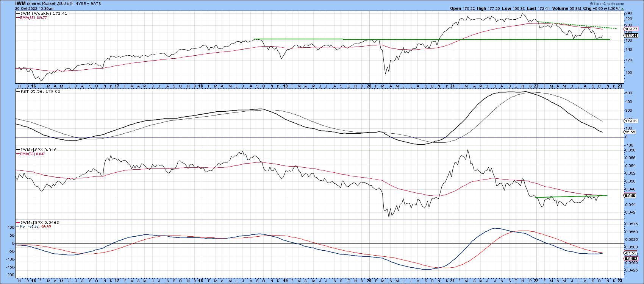This screenshot has height=284, width=644.
Task: Click year 20 on the bottom time axis
Action: 369,281
